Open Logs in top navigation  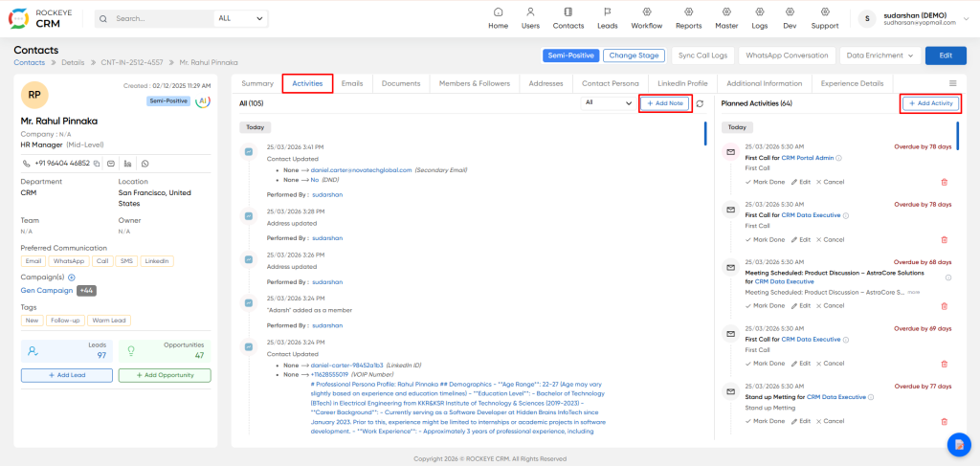point(759,18)
